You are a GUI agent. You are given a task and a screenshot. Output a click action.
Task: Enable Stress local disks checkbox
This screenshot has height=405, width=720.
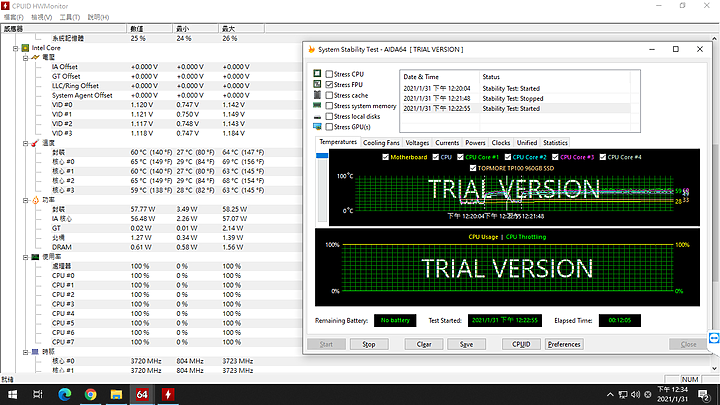329,116
